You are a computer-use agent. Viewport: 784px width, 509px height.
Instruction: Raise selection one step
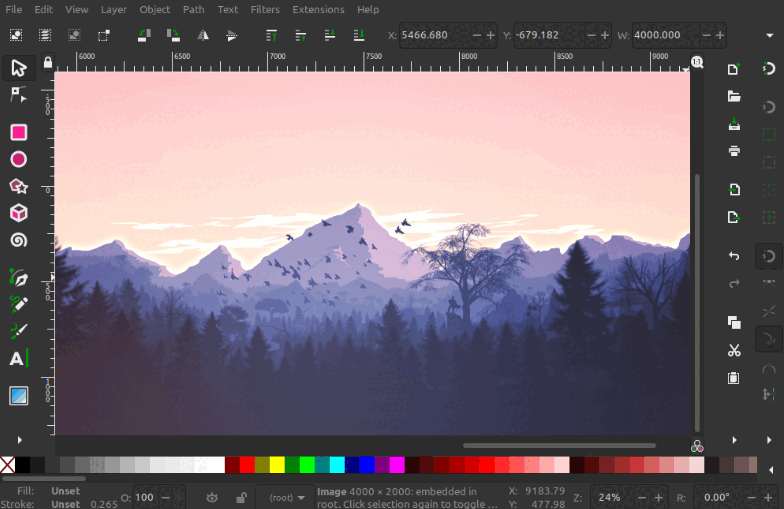[300, 35]
